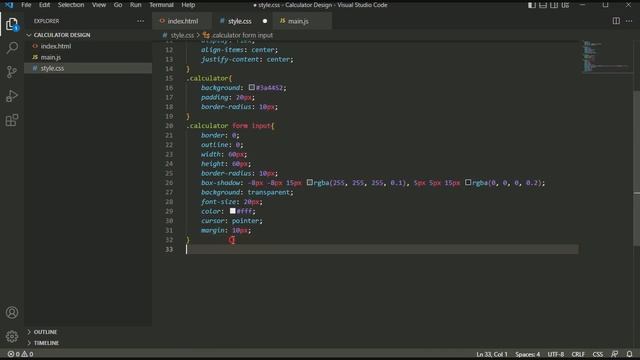
Task: Open color picker for rgba(0, 0, 0, 0.2) swatch
Action: 468,182
